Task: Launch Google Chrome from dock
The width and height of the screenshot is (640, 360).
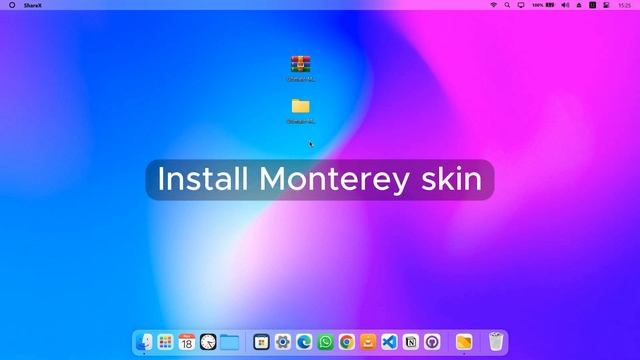Action: point(347,342)
